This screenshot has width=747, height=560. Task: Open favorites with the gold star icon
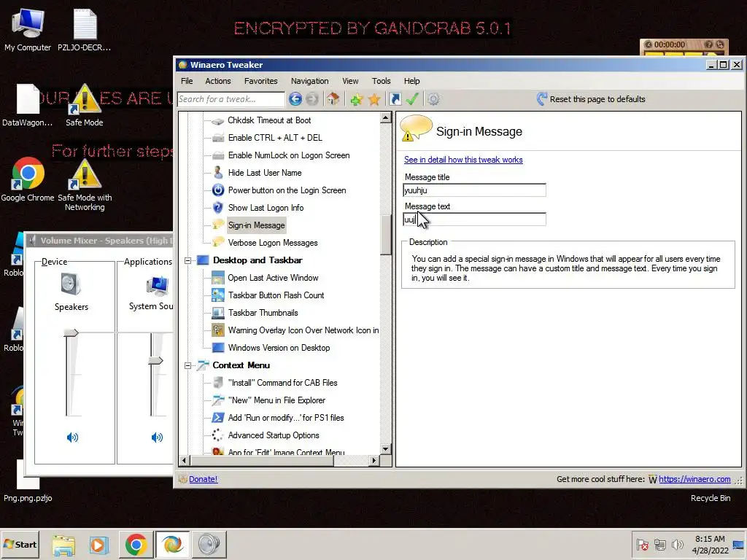coord(374,99)
